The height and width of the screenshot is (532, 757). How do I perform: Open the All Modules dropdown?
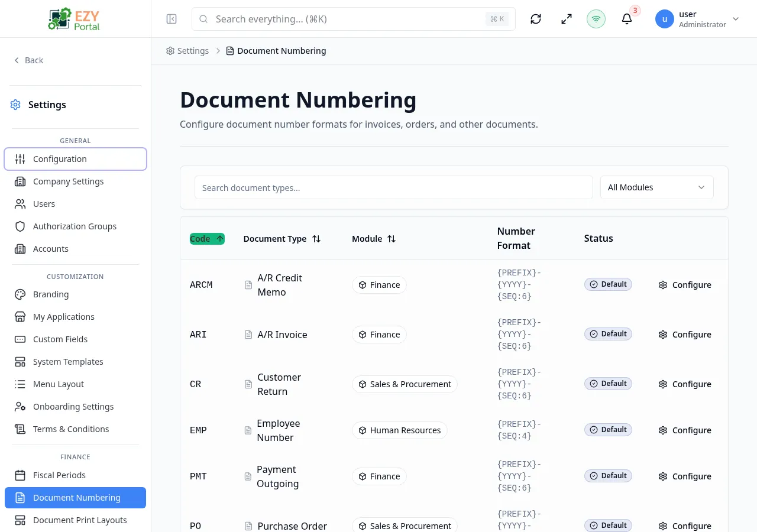tap(657, 187)
